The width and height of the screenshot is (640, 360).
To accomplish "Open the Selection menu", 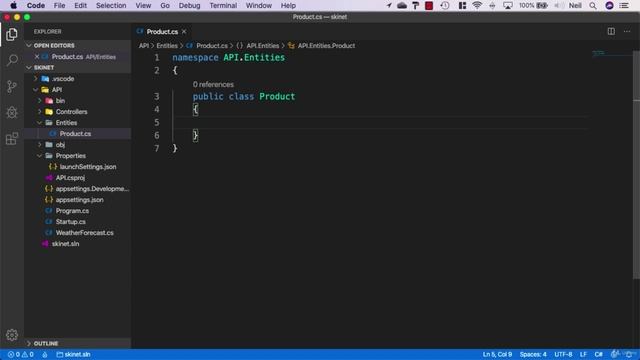I will click(x=111, y=5).
